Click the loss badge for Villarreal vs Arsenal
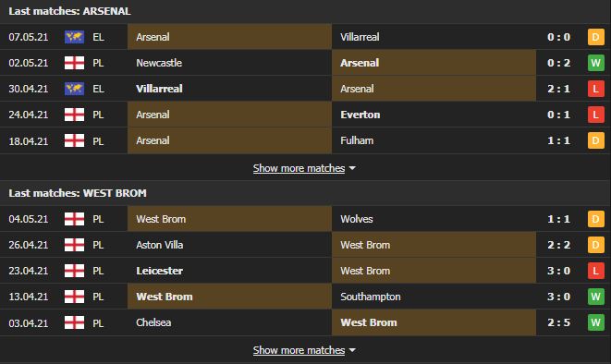This screenshot has height=364, width=611. point(595,89)
